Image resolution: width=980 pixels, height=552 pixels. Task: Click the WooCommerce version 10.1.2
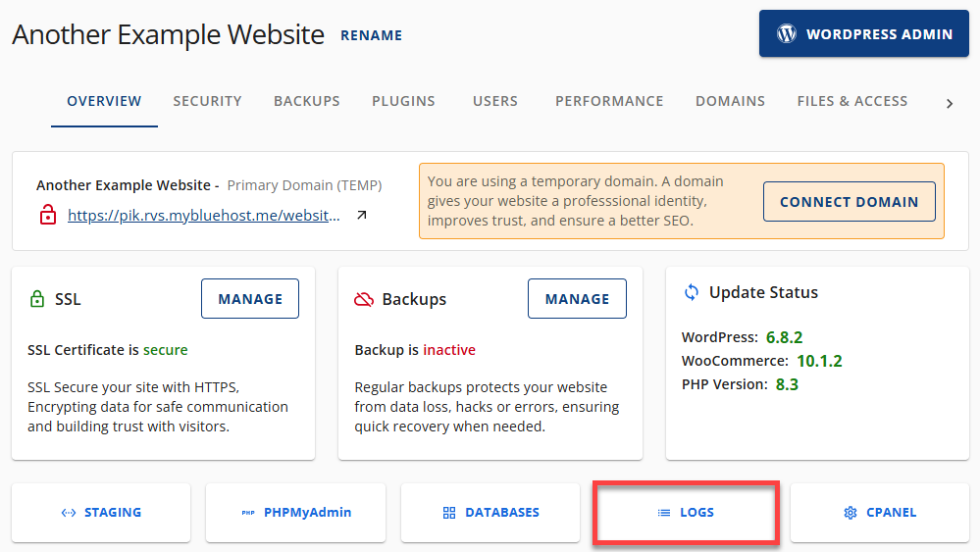coord(819,361)
